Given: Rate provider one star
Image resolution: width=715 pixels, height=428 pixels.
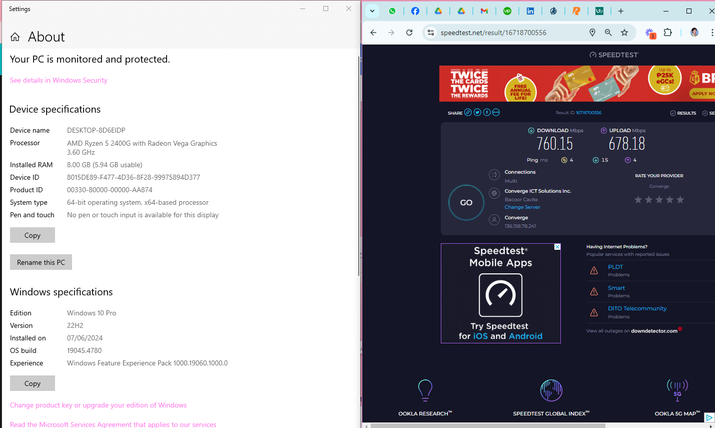Looking at the screenshot, I should pyautogui.click(x=638, y=200).
